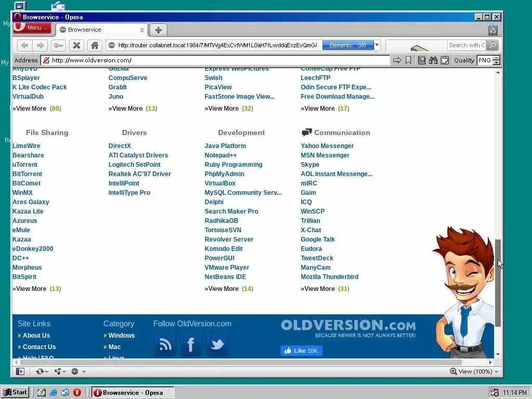
Task: Click the saved page icon beside bookmark
Action: 422,60
